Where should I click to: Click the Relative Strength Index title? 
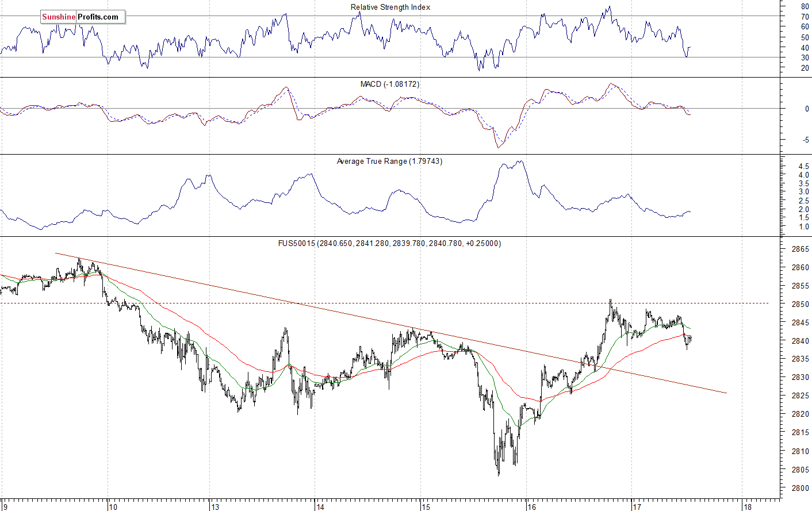click(x=390, y=7)
